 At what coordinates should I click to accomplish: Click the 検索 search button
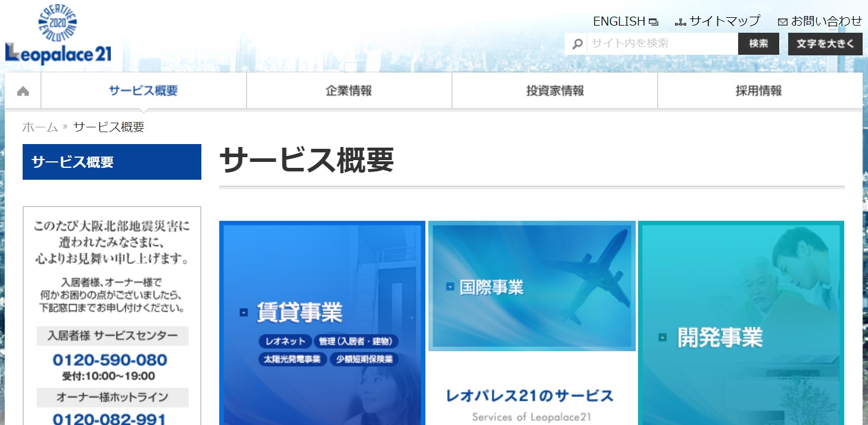pos(758,44)
